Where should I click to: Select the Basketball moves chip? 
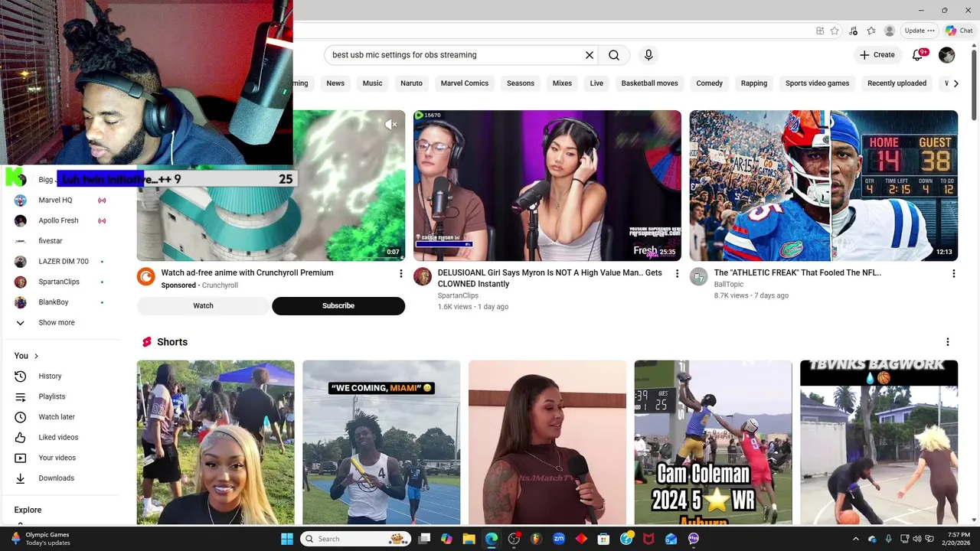(x=649, y=83)
